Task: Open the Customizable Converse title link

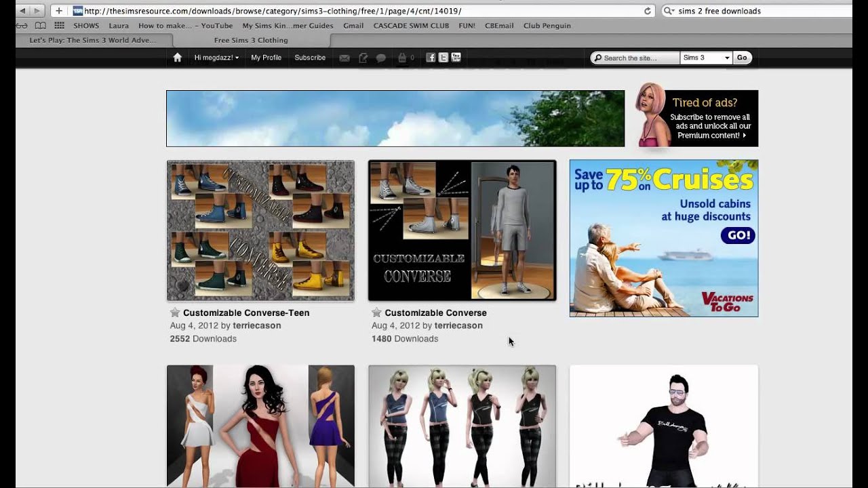Action: 435,312
